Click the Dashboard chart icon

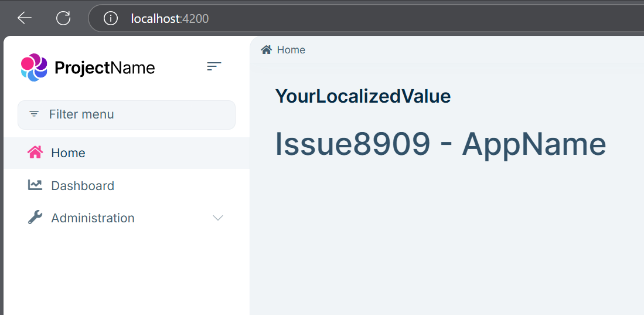[x=35, y=185]
